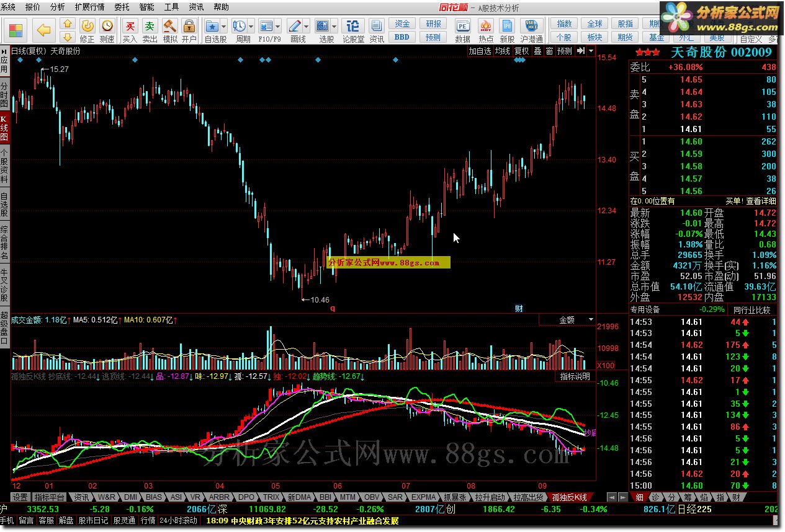Click the down arrow toolbar icon
Screen dimensions: 785x532
point(68,36)
